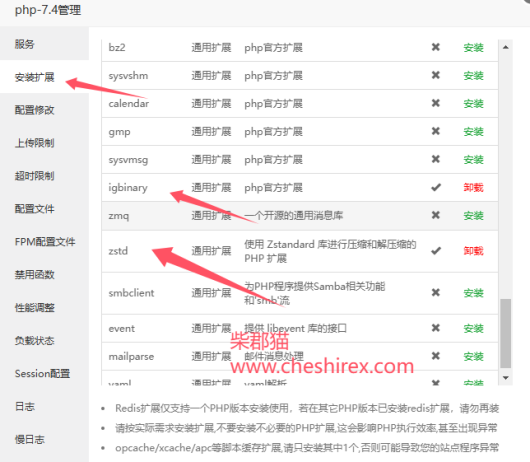Screen dimensions: 530x462
Task: Click the extension list scrollbar thumb
Action: [506, 333]
